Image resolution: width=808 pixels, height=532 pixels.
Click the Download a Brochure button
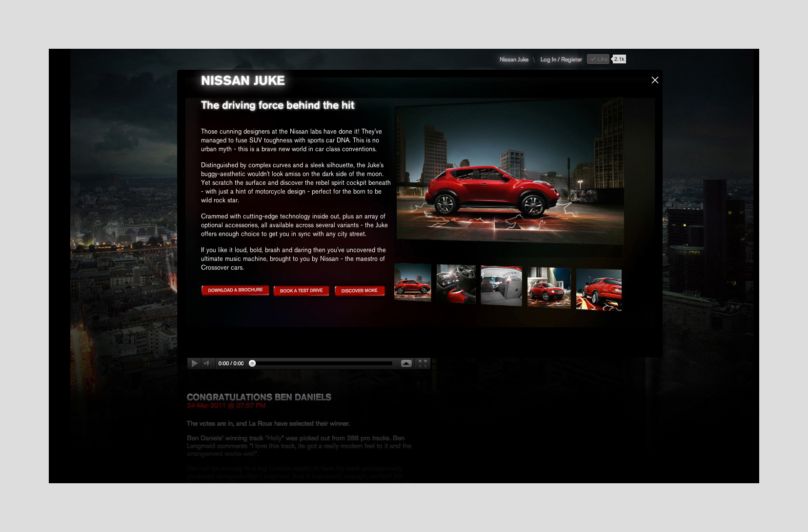point(235,290)
